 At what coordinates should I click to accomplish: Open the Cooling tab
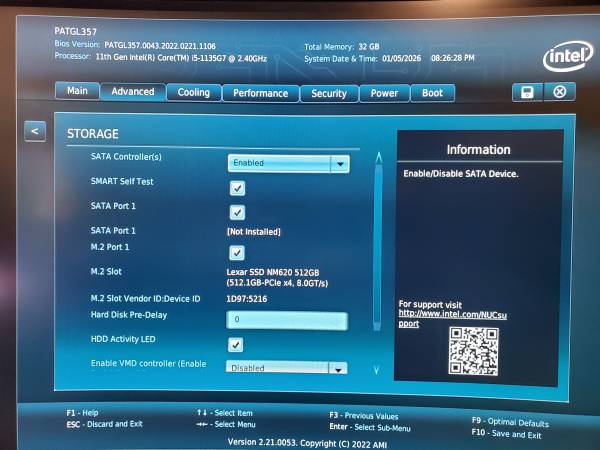point(193,92)
